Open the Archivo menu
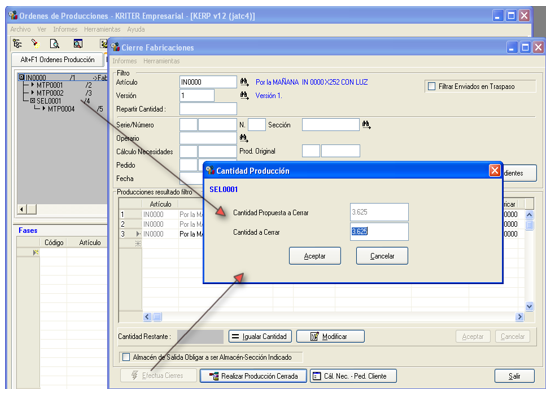This screenshot has width=551, height=393. [20, 29]
